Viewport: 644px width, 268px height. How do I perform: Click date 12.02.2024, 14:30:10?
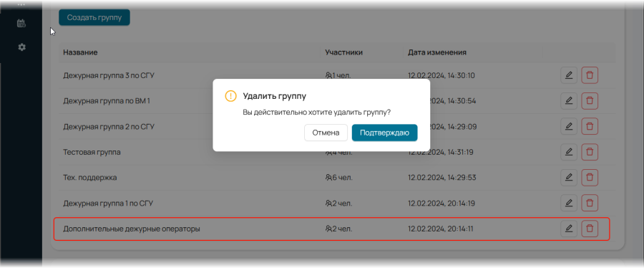click(441, 75)
